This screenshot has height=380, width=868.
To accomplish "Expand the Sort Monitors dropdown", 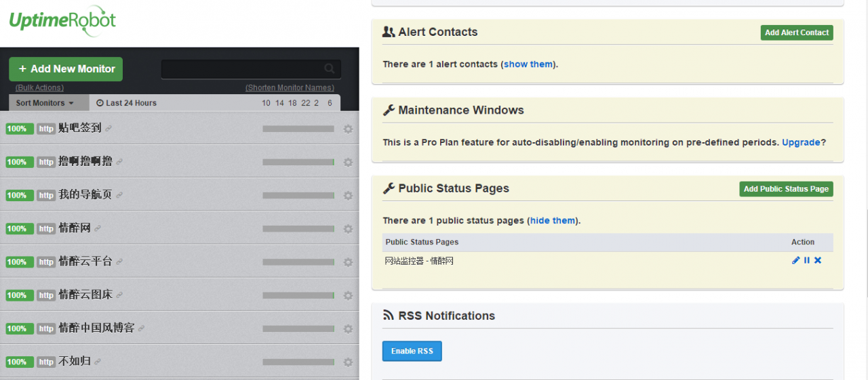I will point(45,103).
